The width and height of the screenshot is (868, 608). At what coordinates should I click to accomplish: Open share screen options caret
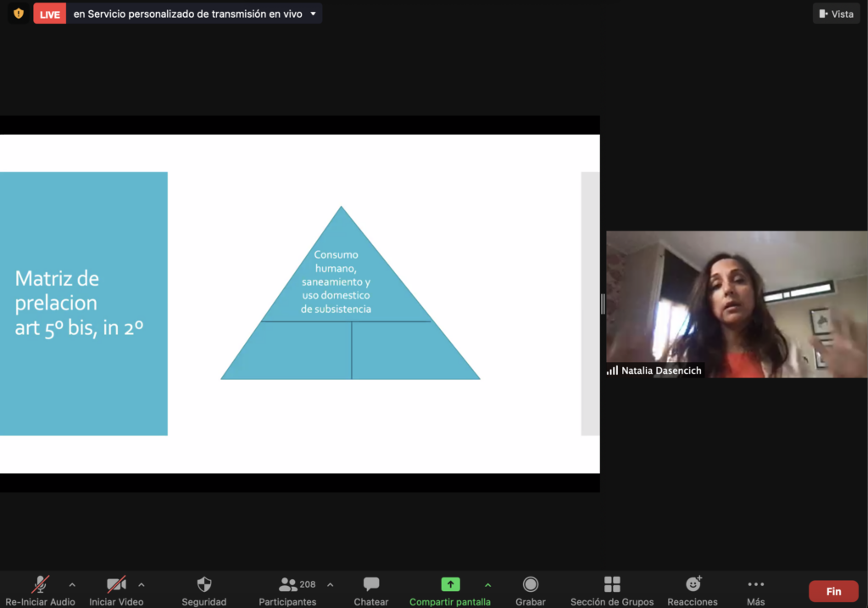pyautogui.click(x=487, y=584)
